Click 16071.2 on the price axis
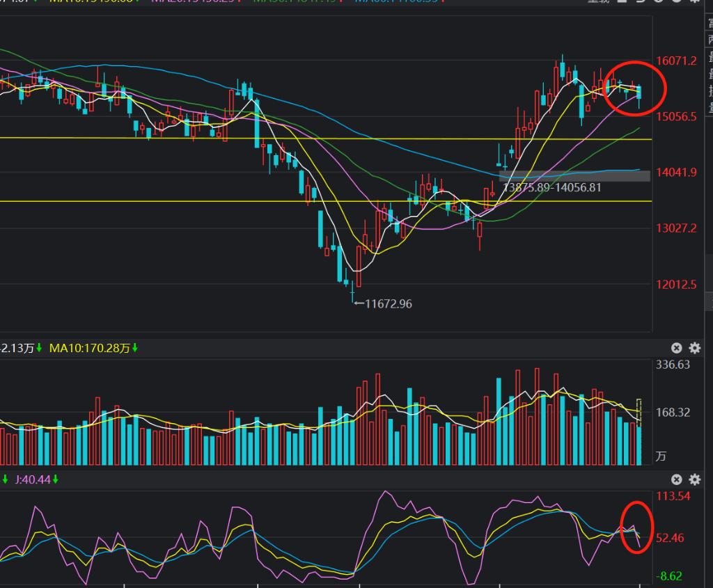The height and width of the screenshot is (588, 713). [676, 61]
